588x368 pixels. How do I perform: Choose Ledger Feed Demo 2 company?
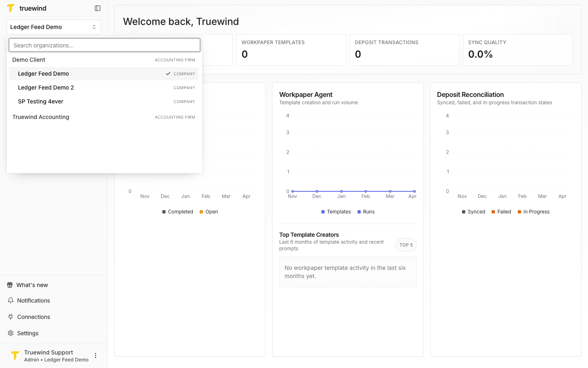point(104,88)
